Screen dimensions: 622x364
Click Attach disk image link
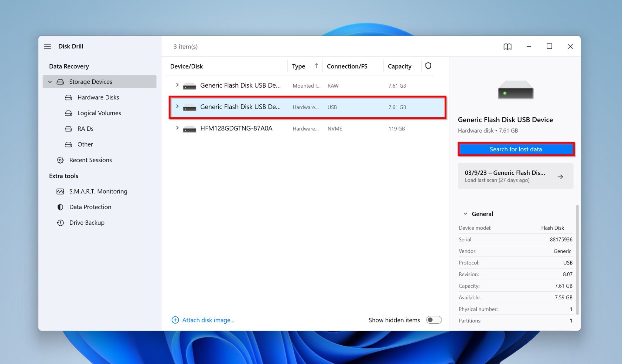[x=208, y=320]
